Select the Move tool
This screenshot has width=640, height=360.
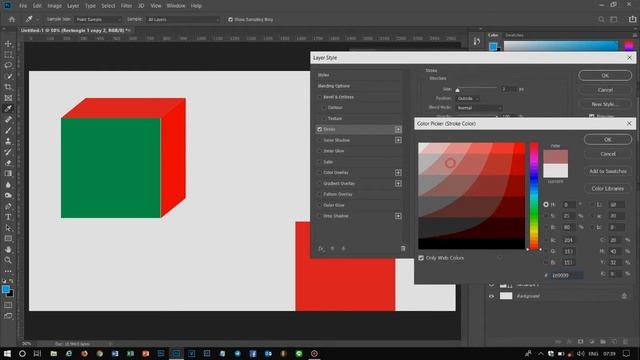pyautogui.click(x=8, y=44)
